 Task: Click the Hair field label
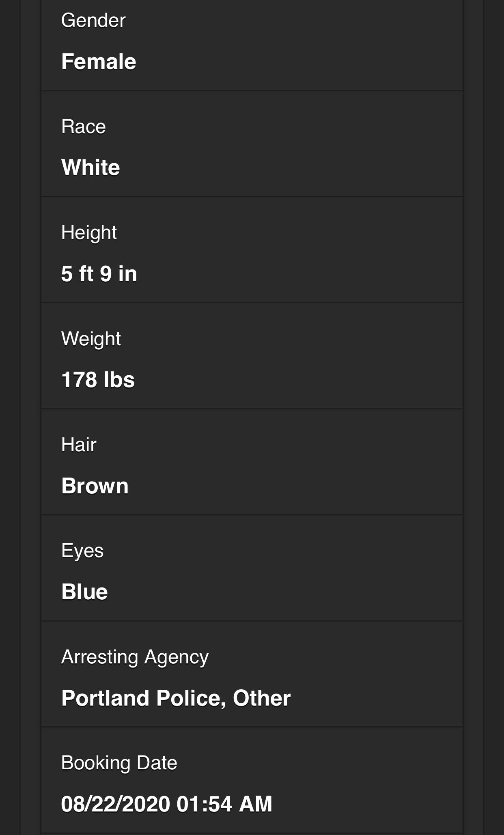[79, 445]
